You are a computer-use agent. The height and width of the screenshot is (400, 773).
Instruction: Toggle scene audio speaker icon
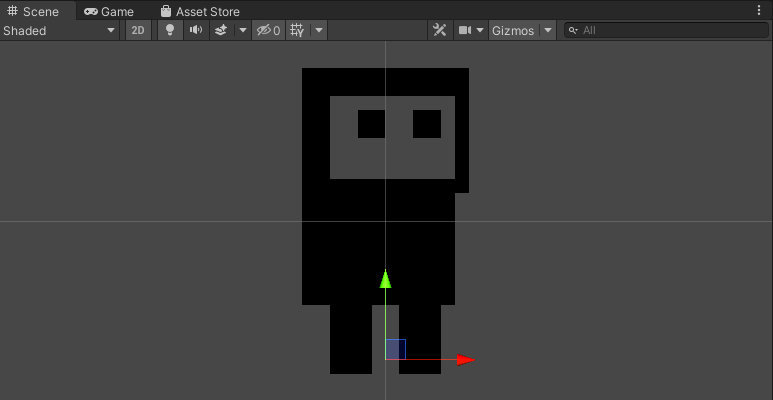pyautogui.click(x=196, y=31)
